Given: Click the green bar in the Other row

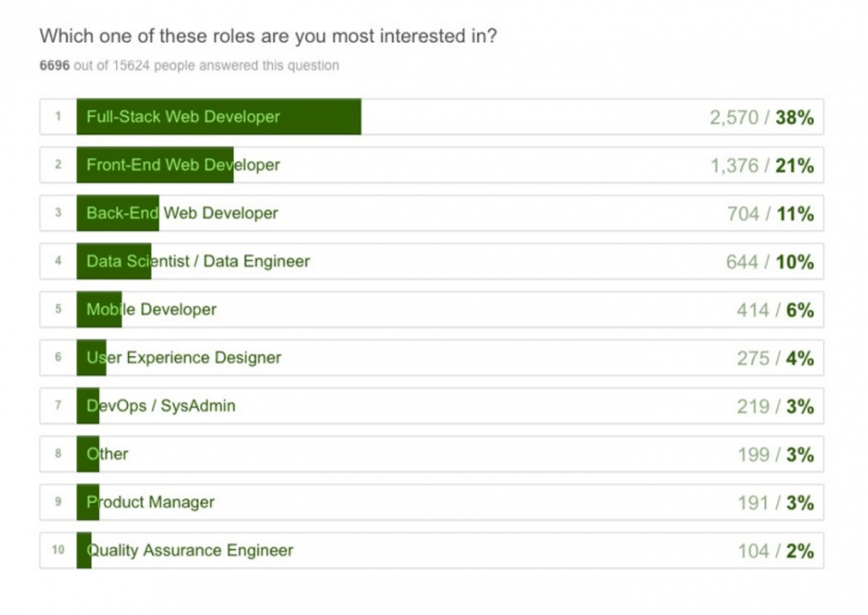Looking at the screenshot, I should [x=87, y=454].
